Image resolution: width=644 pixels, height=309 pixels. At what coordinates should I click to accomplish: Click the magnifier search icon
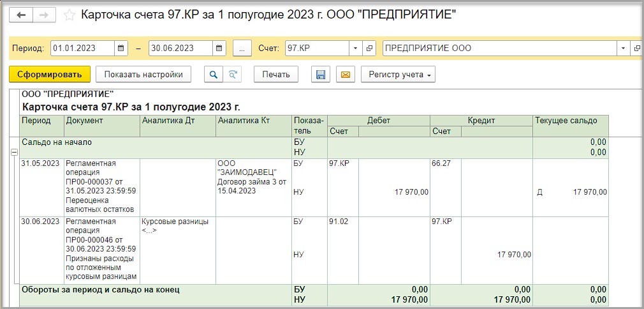(213, 75)
